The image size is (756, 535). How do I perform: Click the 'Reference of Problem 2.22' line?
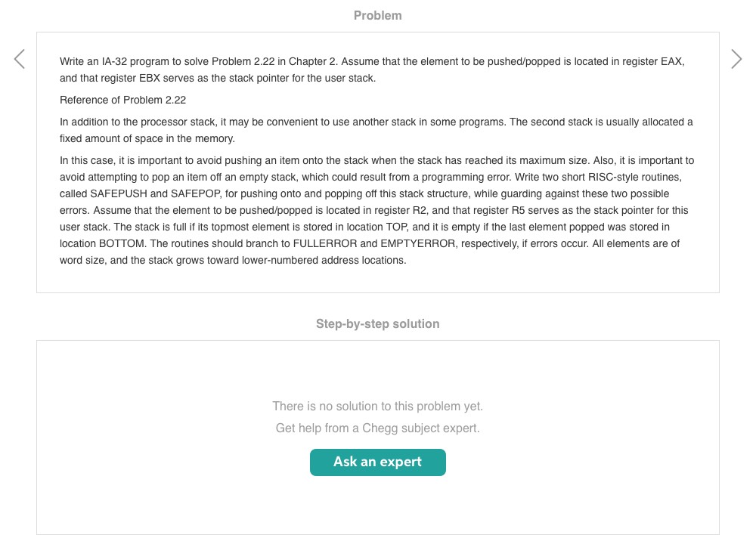pyautogui.click(x=123, y=100)
